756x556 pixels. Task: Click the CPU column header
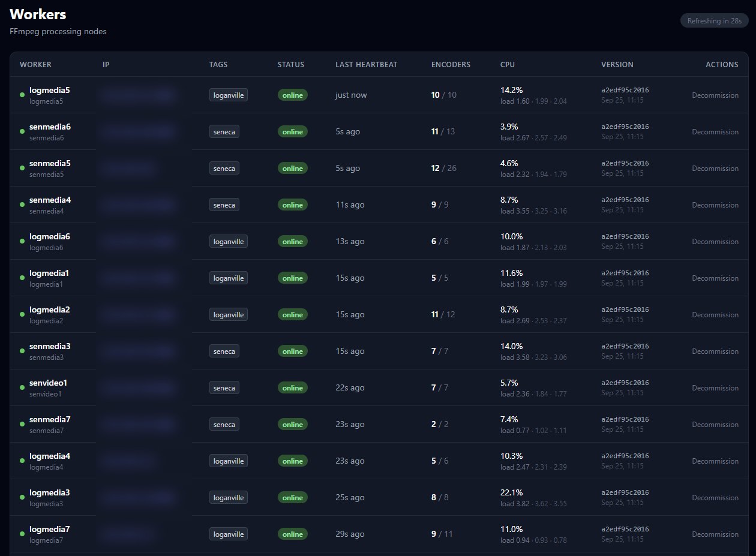coord(508,65)
